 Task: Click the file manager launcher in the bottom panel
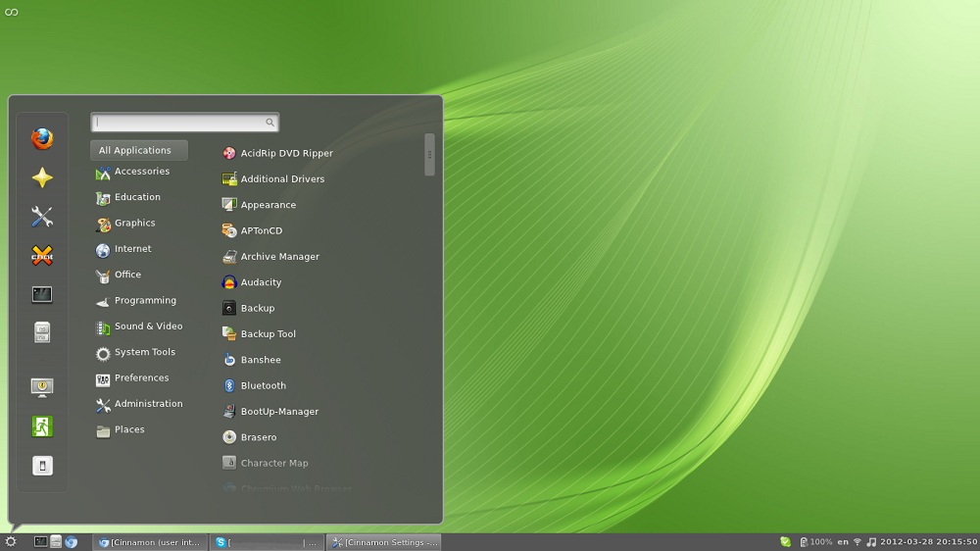click(x=56, y=542)
